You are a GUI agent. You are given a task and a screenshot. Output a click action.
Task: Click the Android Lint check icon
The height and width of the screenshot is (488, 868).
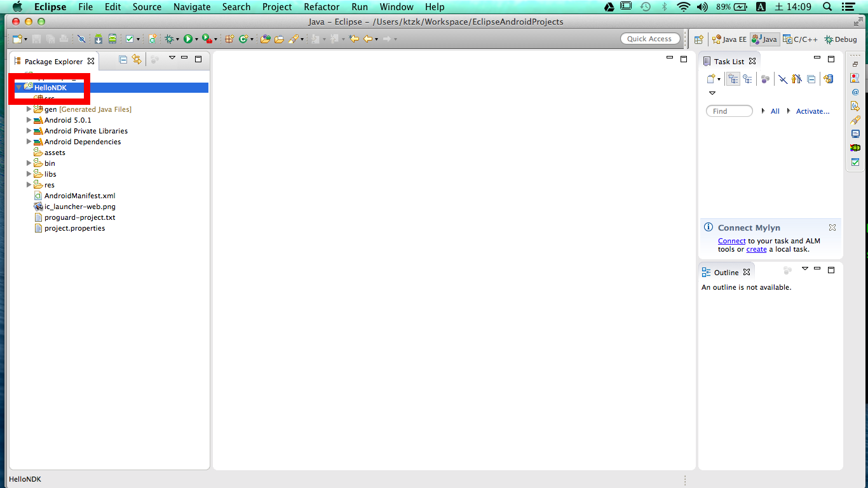130,39
